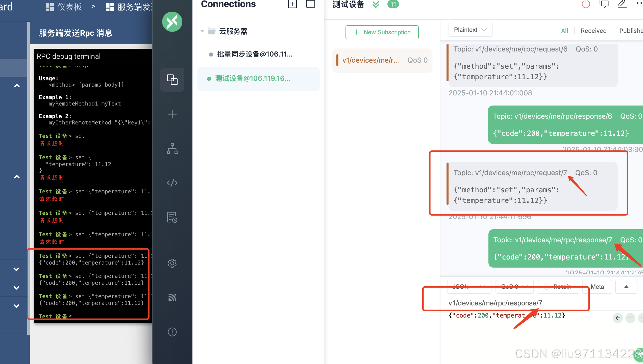643x364 pixels.
Task: Edit the connection with the pencil icon
Action: pos(622,4)
